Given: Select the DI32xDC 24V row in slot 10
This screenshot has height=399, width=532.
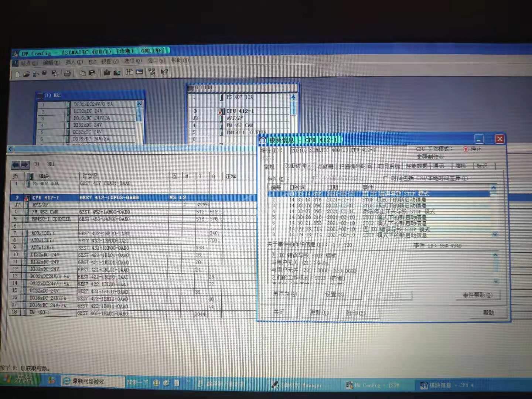Looking at the screenshot, I should (133, 255).
